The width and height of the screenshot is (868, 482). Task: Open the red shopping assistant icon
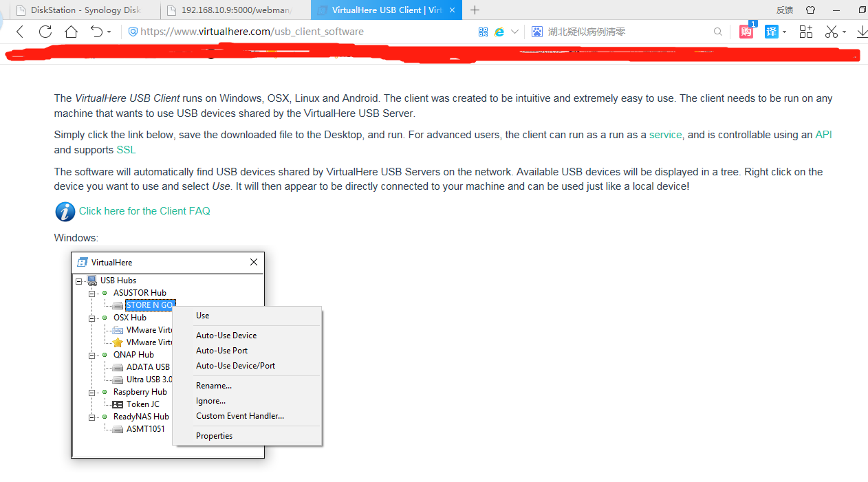pyautogui.click(x=746, y=31)
